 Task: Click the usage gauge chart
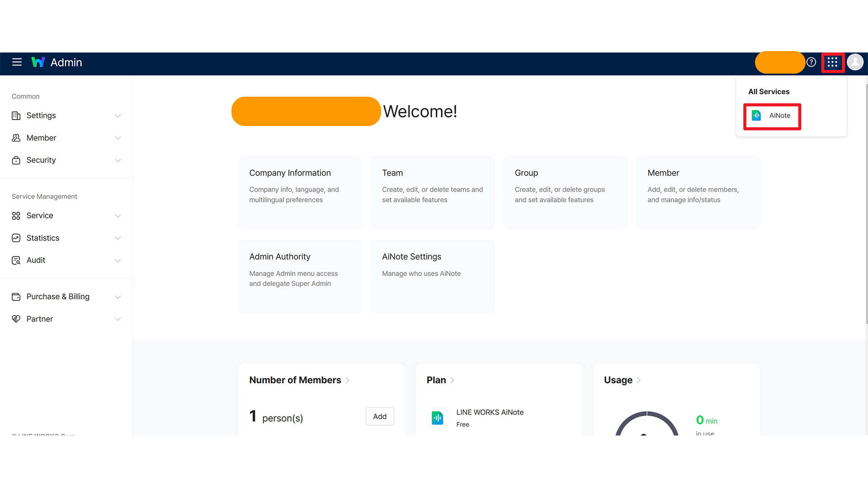click(647, 423)
